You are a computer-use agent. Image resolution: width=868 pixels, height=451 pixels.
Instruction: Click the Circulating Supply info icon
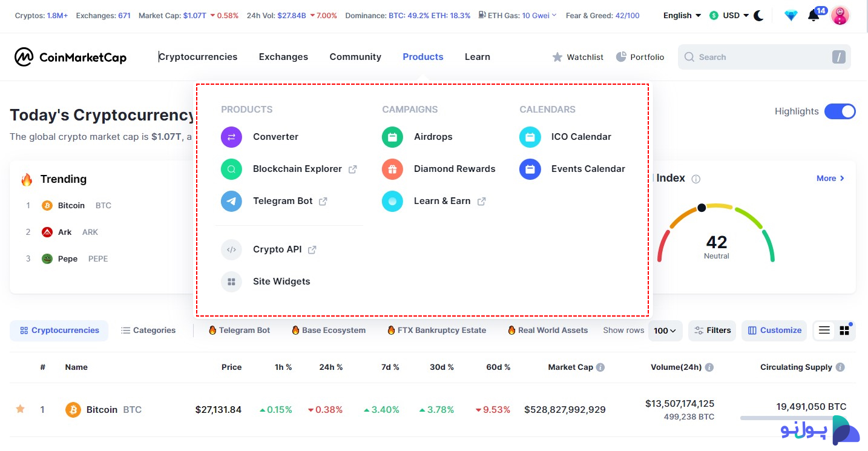840,367
